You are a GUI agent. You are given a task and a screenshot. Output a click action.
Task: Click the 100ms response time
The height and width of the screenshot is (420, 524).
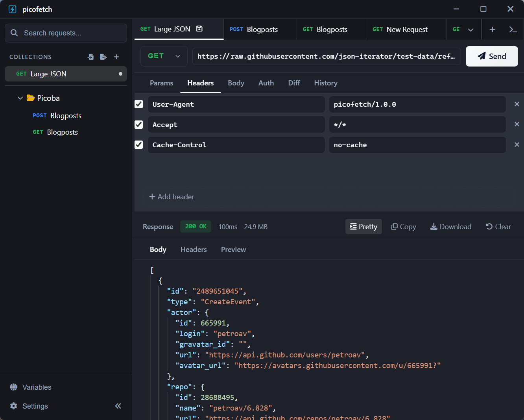point(228,227)
